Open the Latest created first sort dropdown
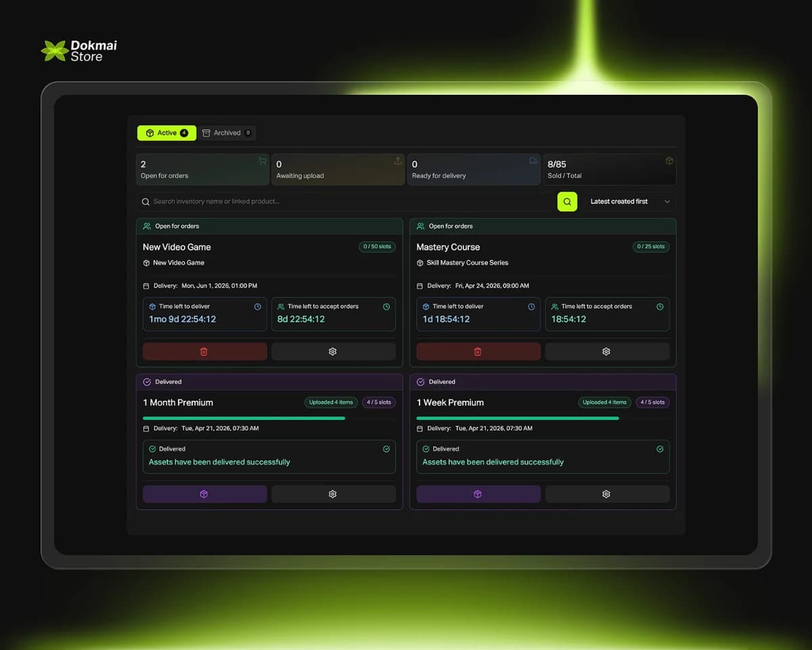This screenshot has width=812, height=650. pyautogui.click(x=630, y=201)
